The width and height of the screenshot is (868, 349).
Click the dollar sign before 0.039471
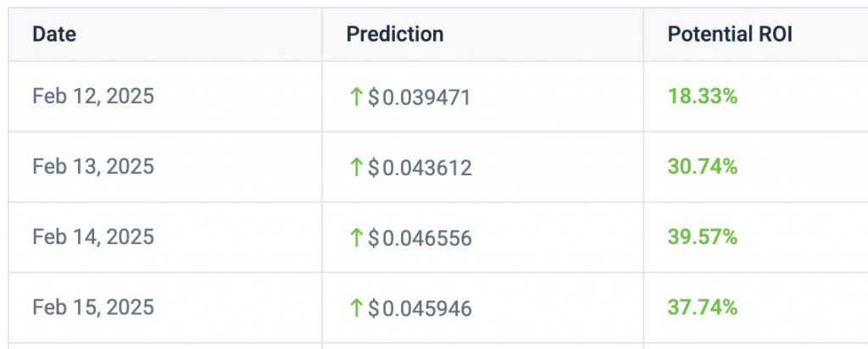coord(374,97)
